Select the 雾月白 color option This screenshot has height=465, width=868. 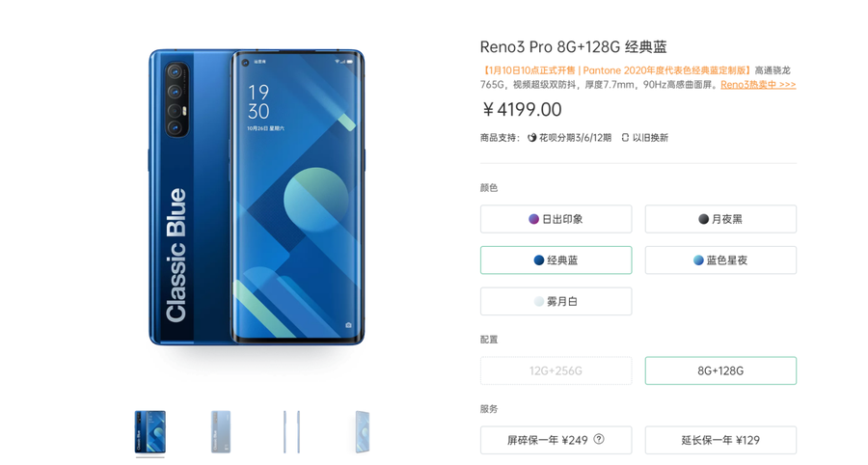[x=556, y=301]
